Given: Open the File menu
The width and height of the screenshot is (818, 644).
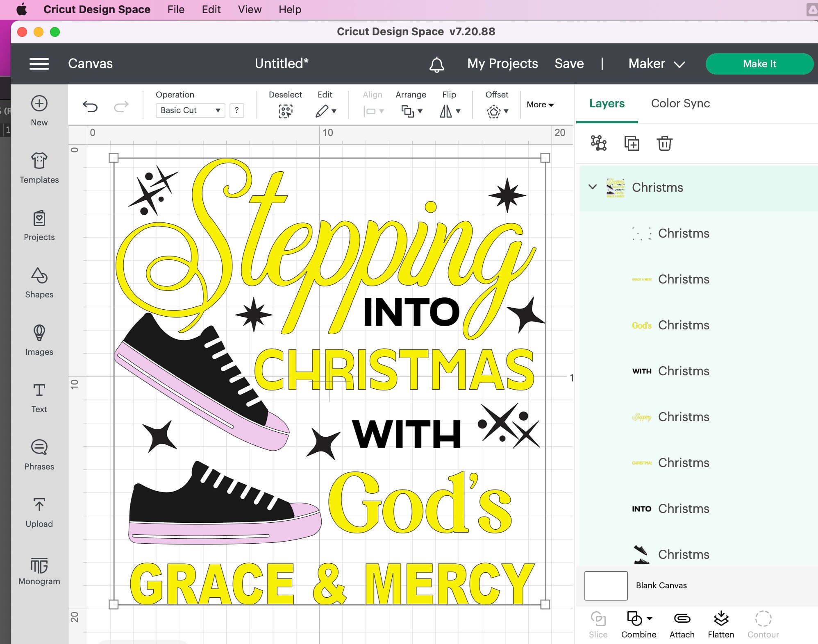Looking at the screenshot, I should click(x=175, y=9).
